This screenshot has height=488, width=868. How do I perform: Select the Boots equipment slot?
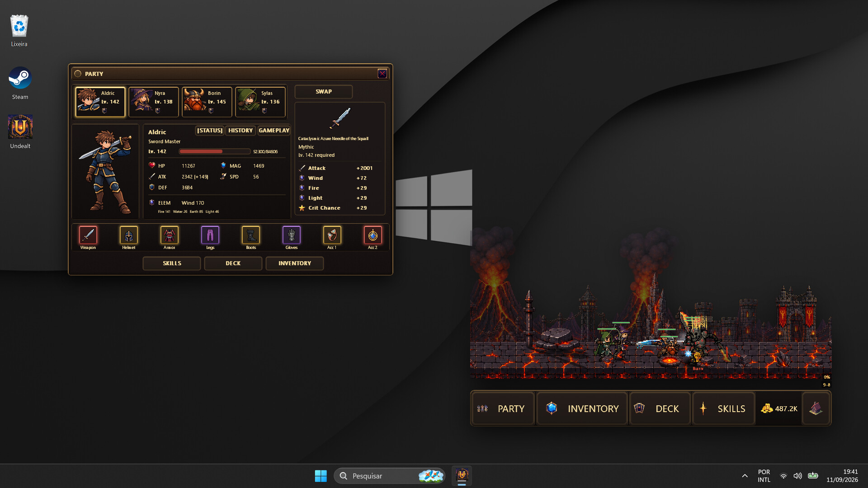(x=251, y=235)
